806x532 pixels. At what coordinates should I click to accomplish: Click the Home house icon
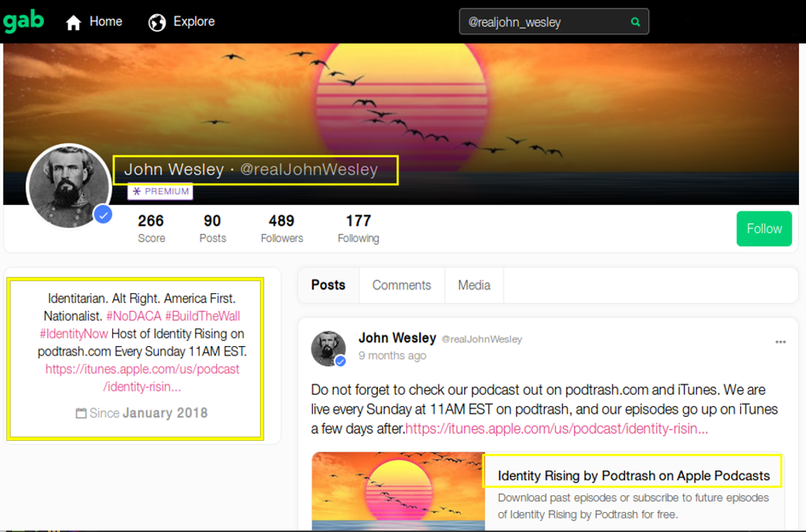[x=73, y=23]
